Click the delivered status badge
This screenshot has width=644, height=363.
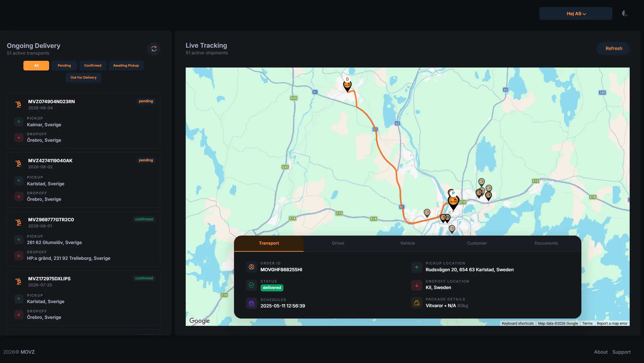tap(272, 288)
